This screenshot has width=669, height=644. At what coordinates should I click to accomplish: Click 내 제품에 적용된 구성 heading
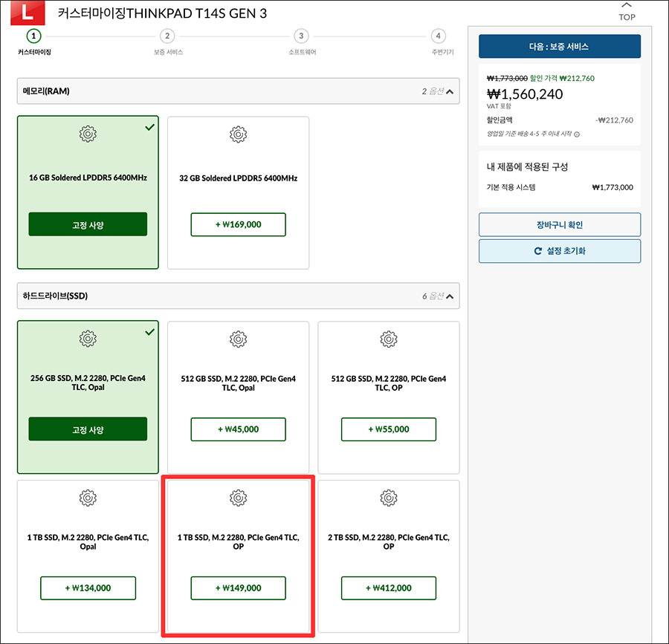(x=527, y=166)
